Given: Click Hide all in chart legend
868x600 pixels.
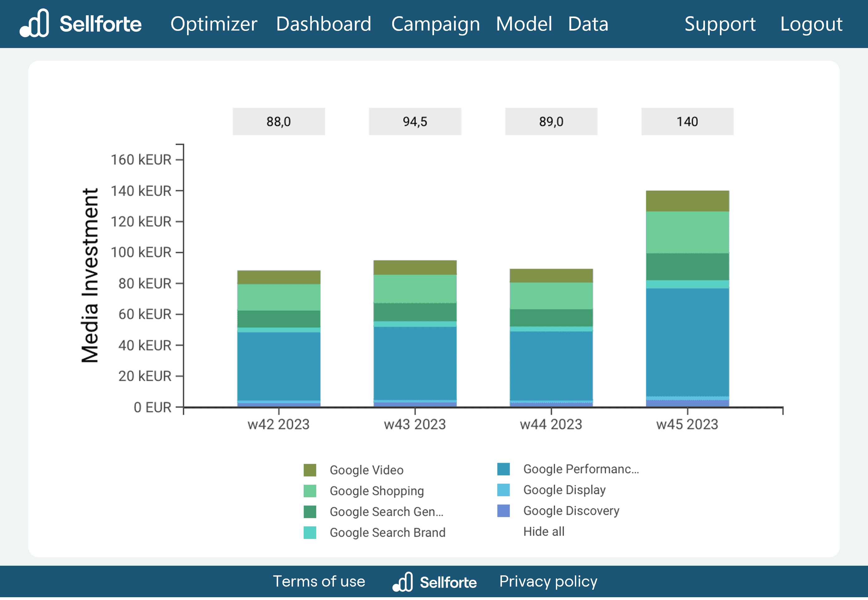Looking at the screenshot, I should coord(543,531).
